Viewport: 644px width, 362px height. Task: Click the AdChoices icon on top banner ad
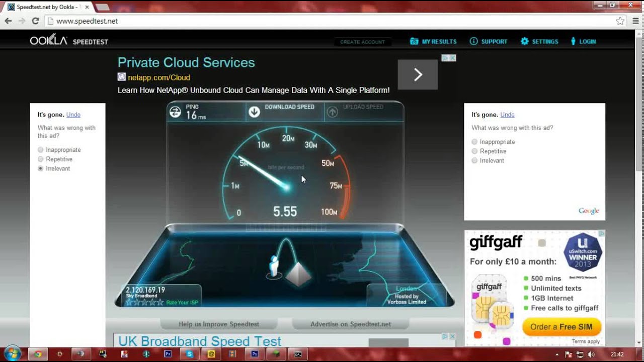445,58
